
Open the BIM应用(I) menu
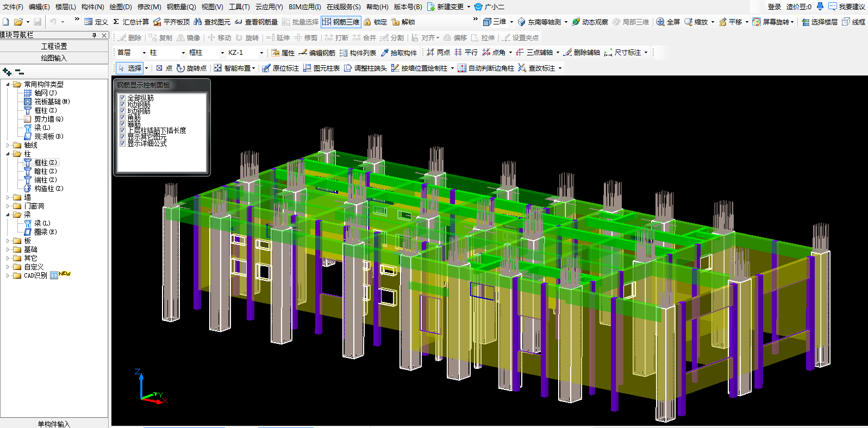[x=304, y=7]
